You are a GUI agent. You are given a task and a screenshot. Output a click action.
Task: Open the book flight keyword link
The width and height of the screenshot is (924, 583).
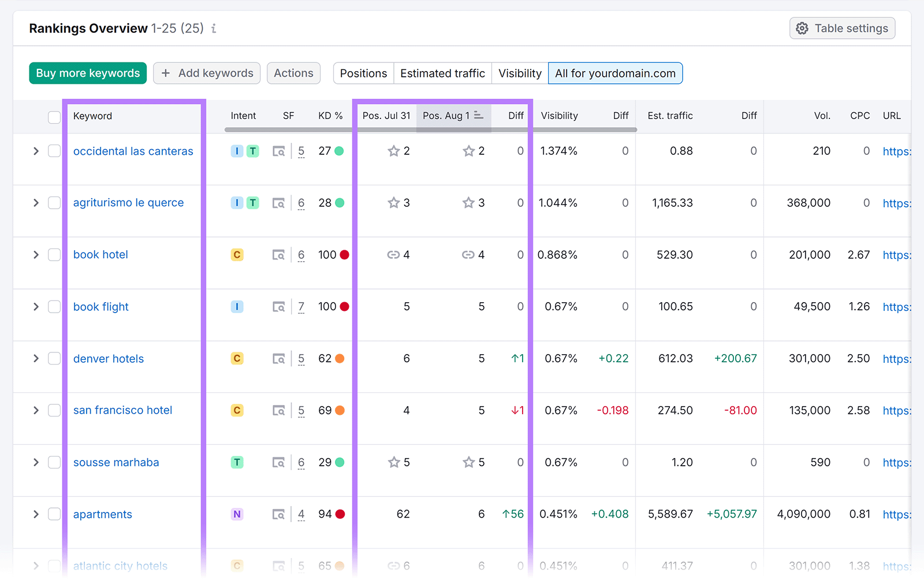(100, 306)
